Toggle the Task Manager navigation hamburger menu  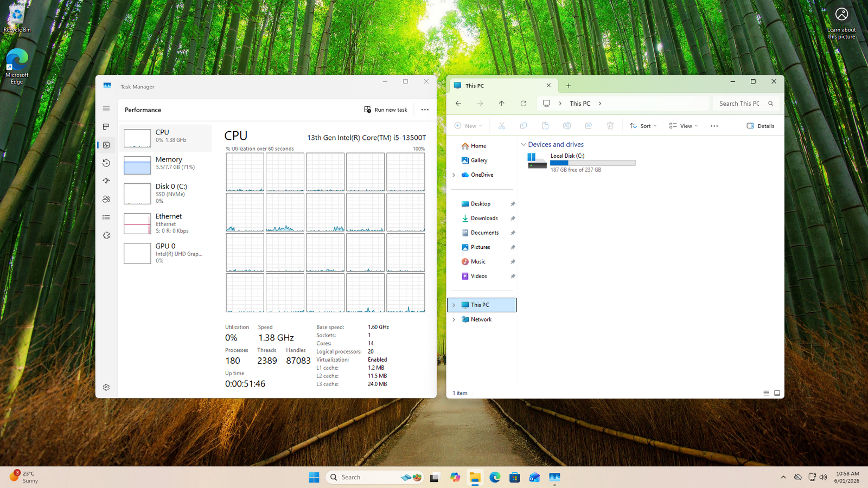point(106,109)
